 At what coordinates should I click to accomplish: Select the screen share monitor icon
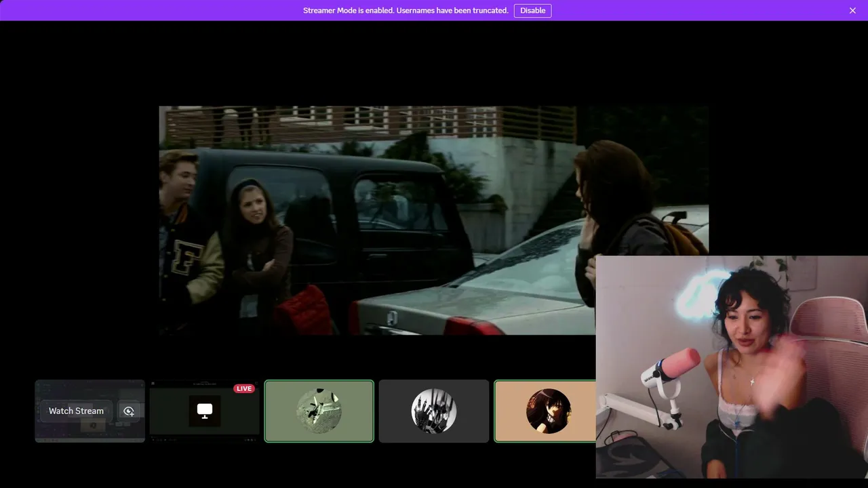[x=205, y=411]
